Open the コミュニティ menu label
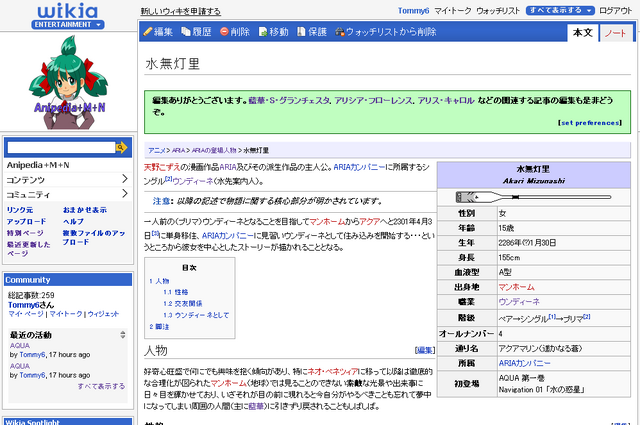The height and width of the screenshot is (425, 640). pos(28,195)
